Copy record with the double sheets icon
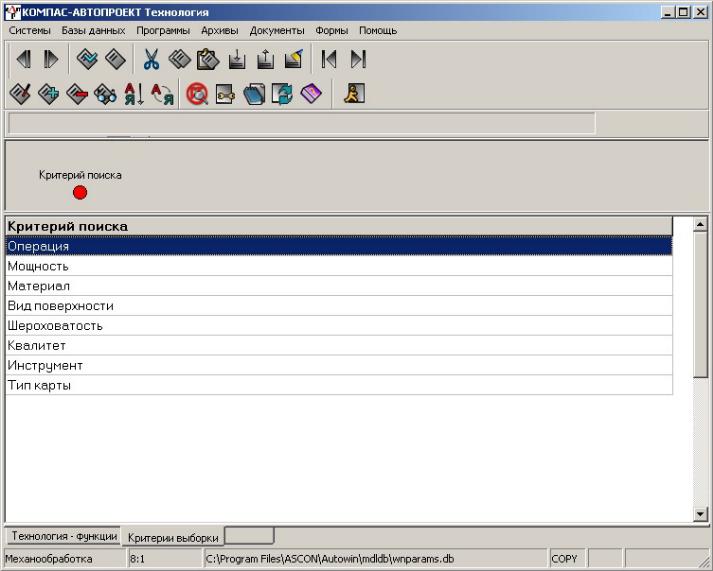Image resolution: width=713 pixels, height=571 pixels. [x=180, y=59]
